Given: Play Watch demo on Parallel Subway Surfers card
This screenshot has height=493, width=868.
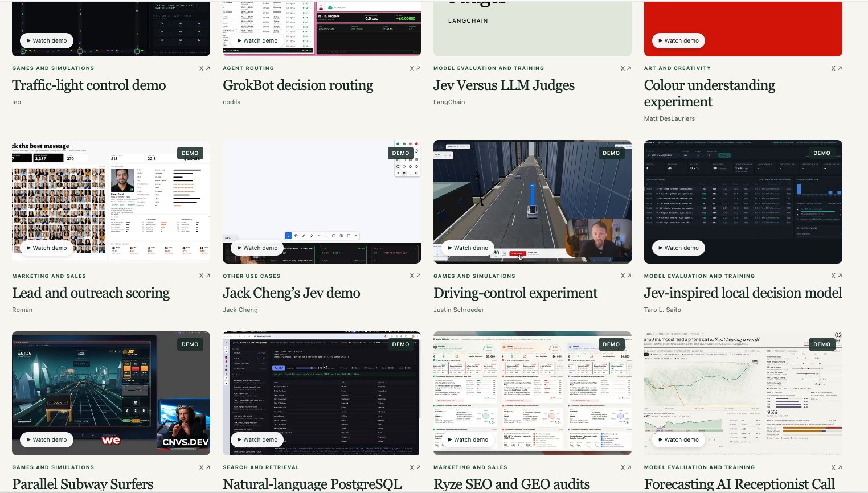Looking at the screenshot, I should 47,439.
